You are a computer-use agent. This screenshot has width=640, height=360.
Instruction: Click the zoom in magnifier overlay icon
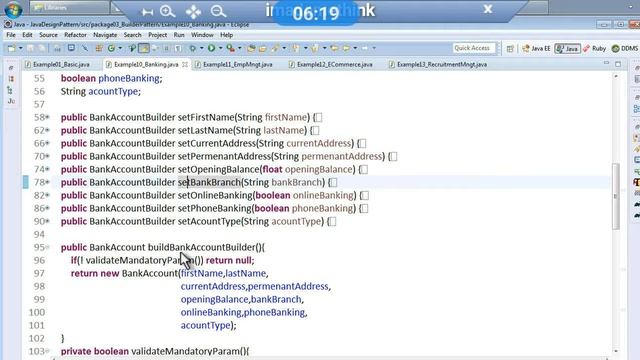(x=167, y=11)
